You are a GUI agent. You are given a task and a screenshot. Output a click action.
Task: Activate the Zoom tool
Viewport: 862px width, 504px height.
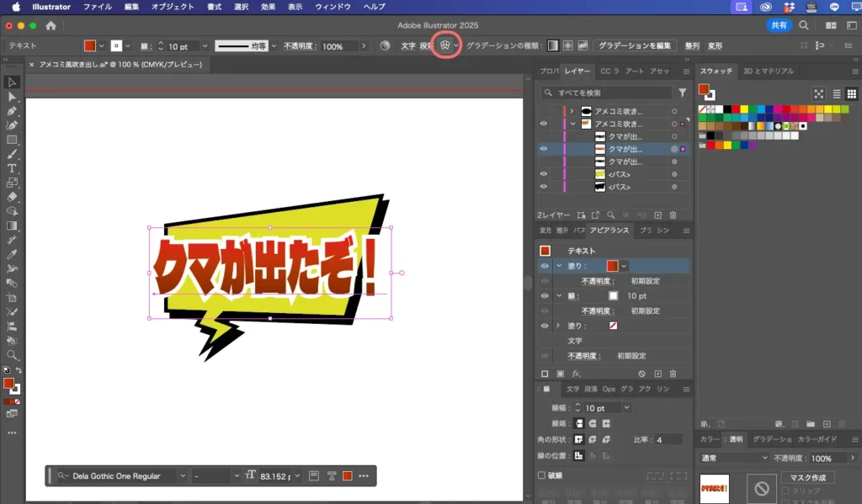pyautogui.click(x=12, y=356)
